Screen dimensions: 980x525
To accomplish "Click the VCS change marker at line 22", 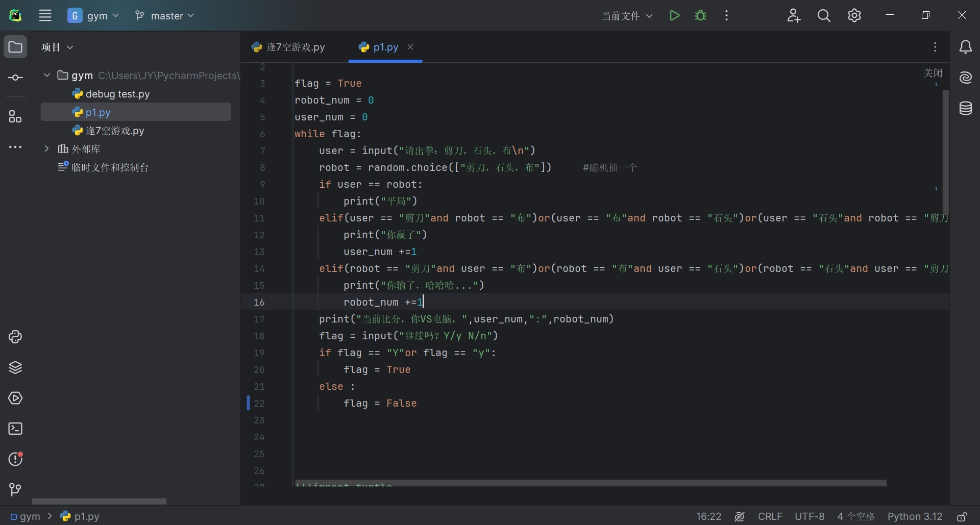I will [248, 403].
